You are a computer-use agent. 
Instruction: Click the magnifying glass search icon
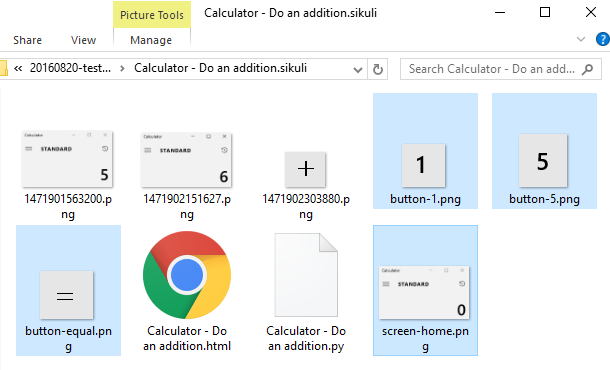click(587, 69)
